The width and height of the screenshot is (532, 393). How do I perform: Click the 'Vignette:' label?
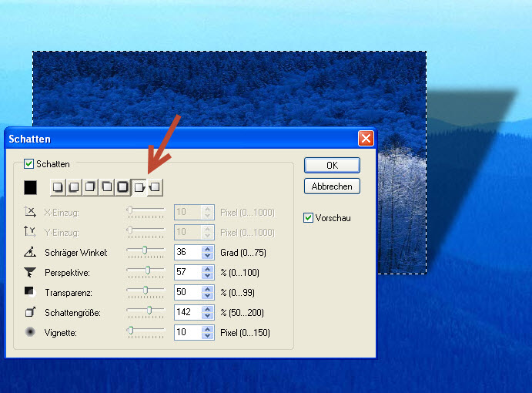click(x=60, y=333)
